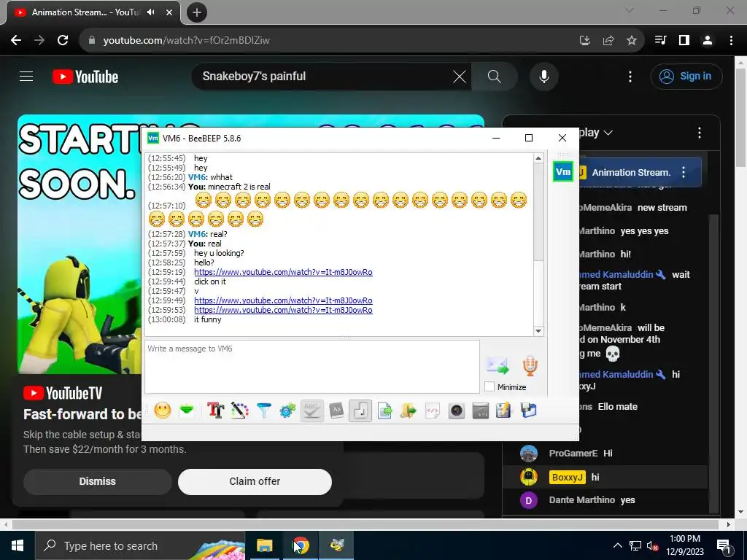747x560 pixels.
Task: Send a file using document arrow icon
Action: pos(384,411)
